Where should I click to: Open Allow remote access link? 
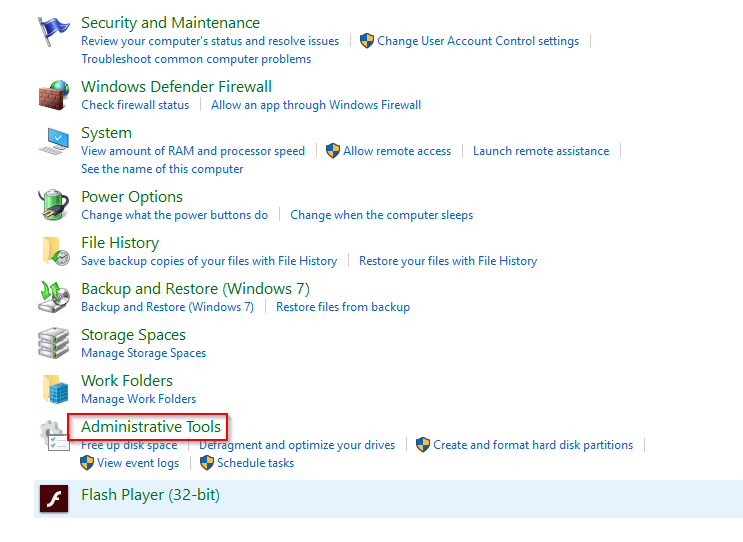point(396,151)
